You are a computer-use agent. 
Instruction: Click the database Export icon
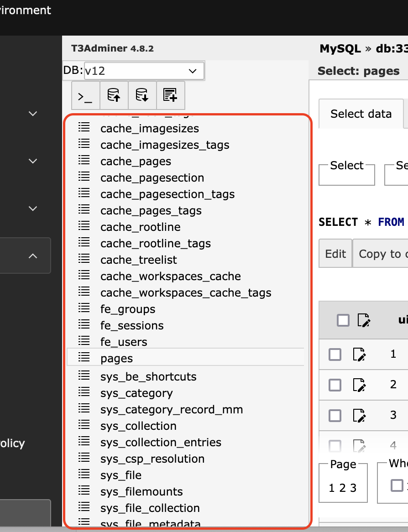[x=142, y=96]
